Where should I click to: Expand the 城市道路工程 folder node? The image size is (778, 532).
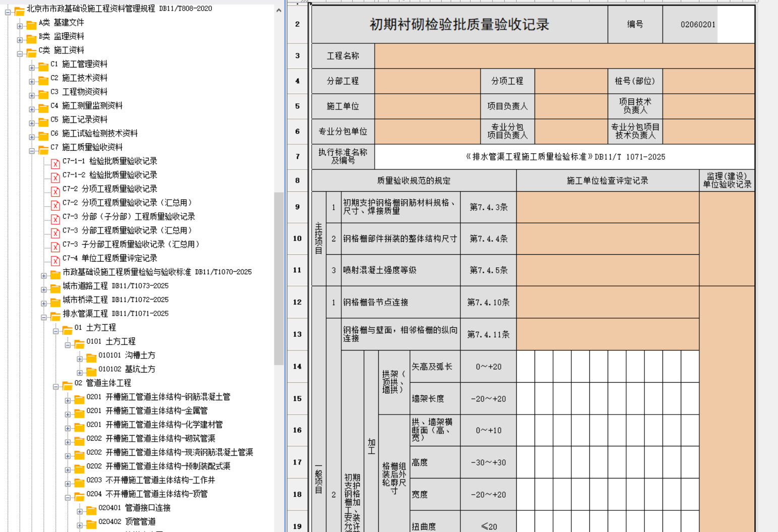(44, 289)
